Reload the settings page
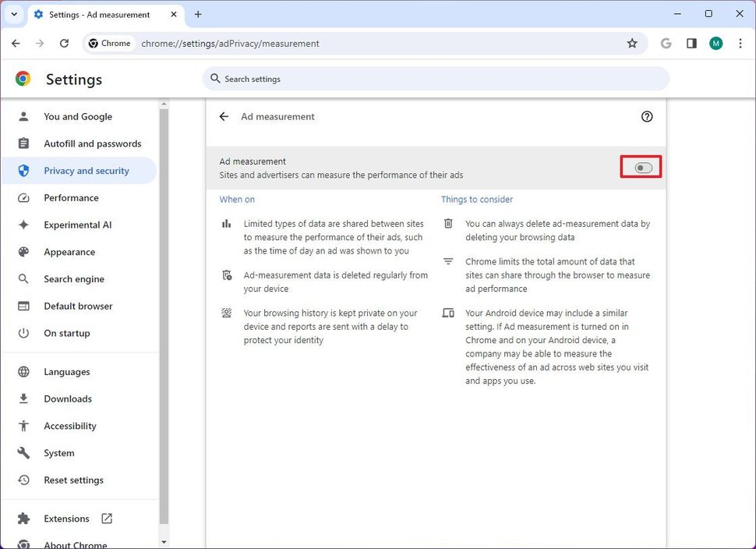756x549 pixels. coord(65,44)
